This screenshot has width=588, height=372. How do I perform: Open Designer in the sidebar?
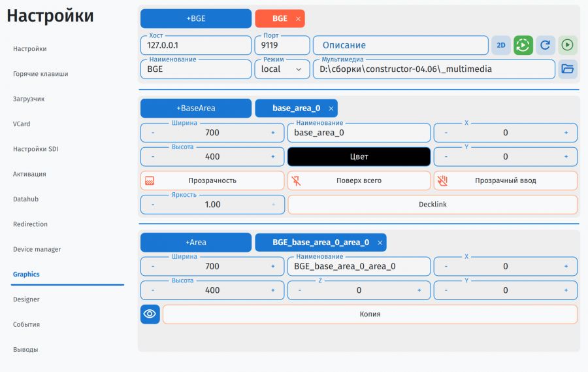[x=26, y=299]
